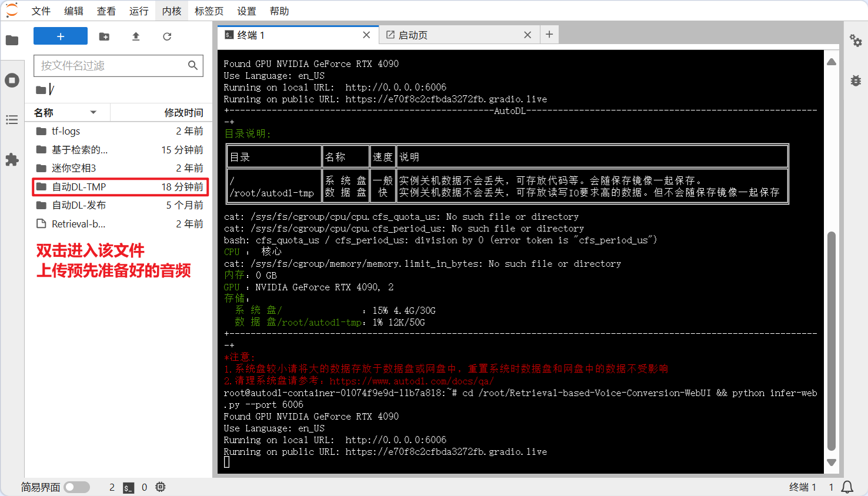Open the 编辑 menu

point(74,11)
